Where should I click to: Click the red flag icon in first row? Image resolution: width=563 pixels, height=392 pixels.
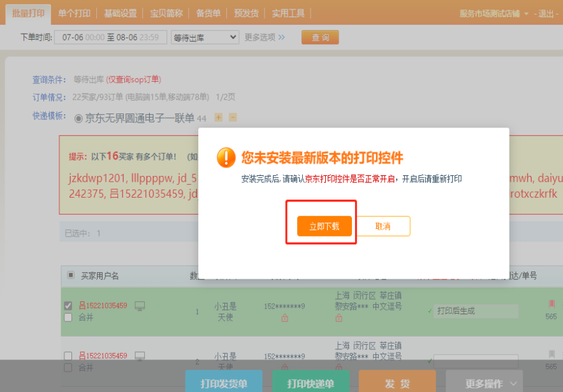click(x=552, y=304)
